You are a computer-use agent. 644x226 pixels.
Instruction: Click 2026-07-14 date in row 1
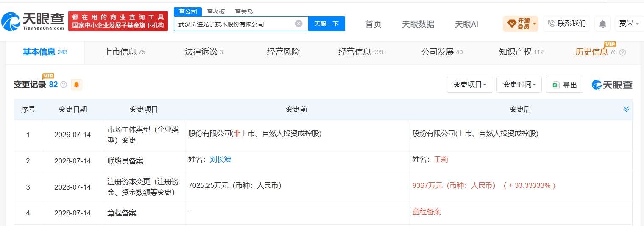pyautogui.click(x=72, y=135)
